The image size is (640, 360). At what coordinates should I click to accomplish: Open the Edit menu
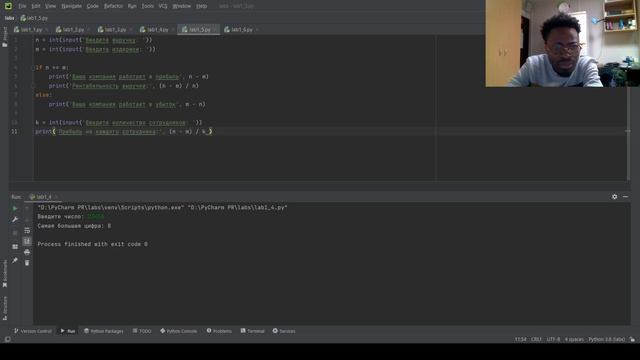36,6
